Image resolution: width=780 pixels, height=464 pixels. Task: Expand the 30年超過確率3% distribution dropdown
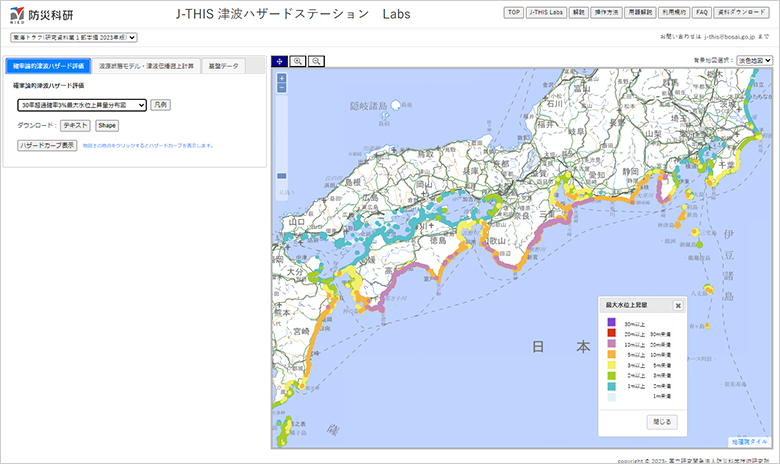81,104
